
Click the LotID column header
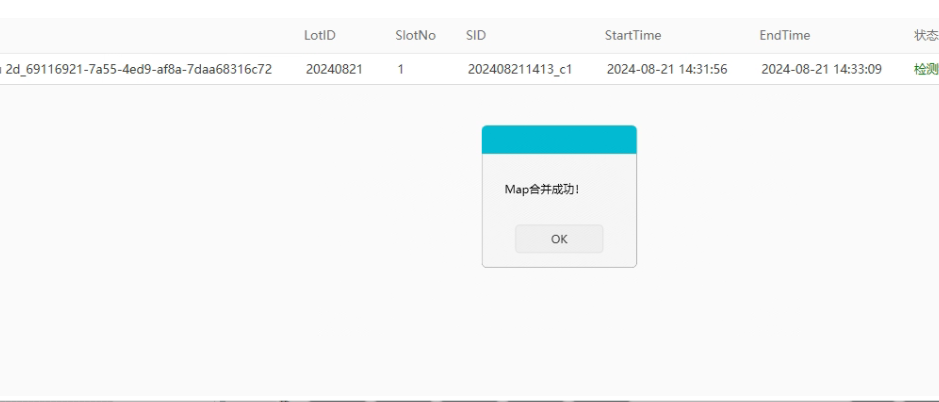coord(320,35)
